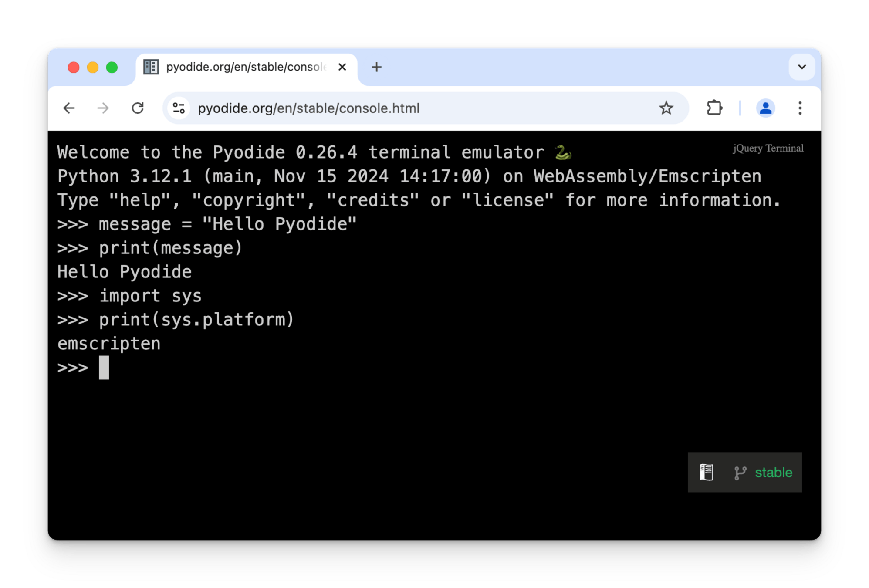Viewport: 869px width, 588px height.
Task: Click the terminal prompt cursor block
Action: pyautogui.click(x=104, y=368)
